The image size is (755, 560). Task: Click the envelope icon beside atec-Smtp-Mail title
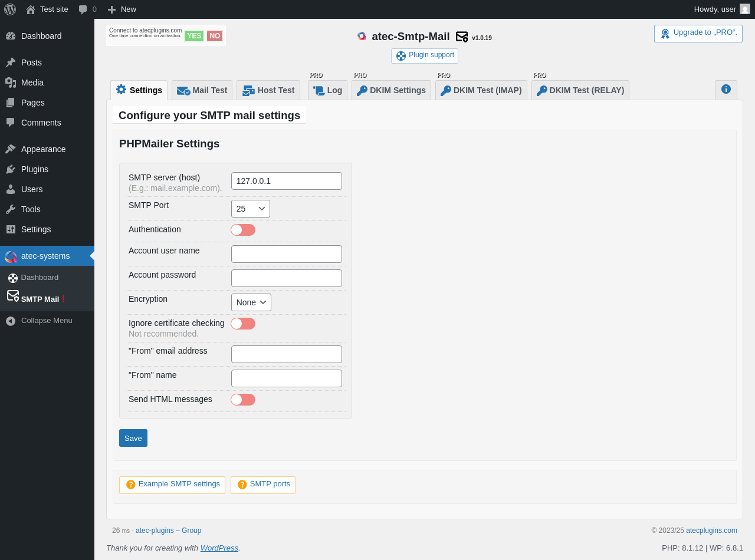pos(462,37)
